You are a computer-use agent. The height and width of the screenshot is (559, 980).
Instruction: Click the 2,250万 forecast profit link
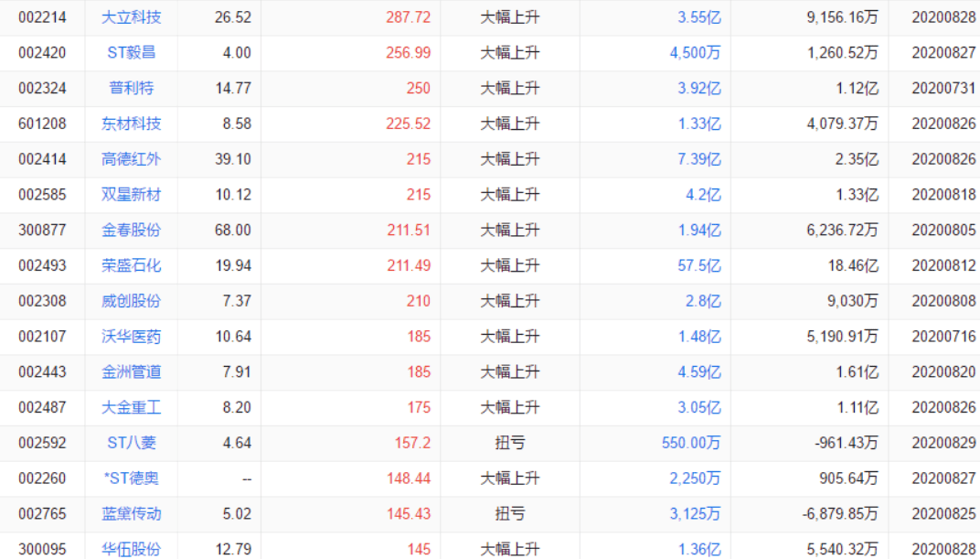pyautogui.click(x=696, y=478)
